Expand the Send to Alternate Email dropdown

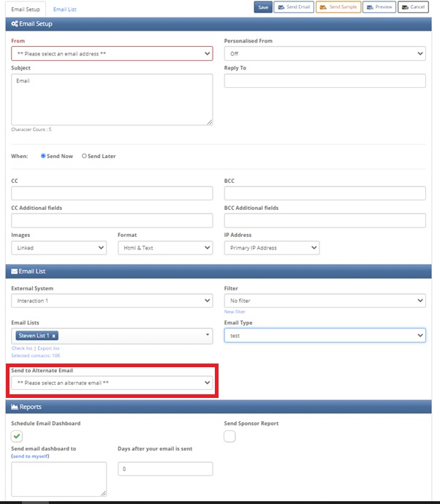click(112, 383)
